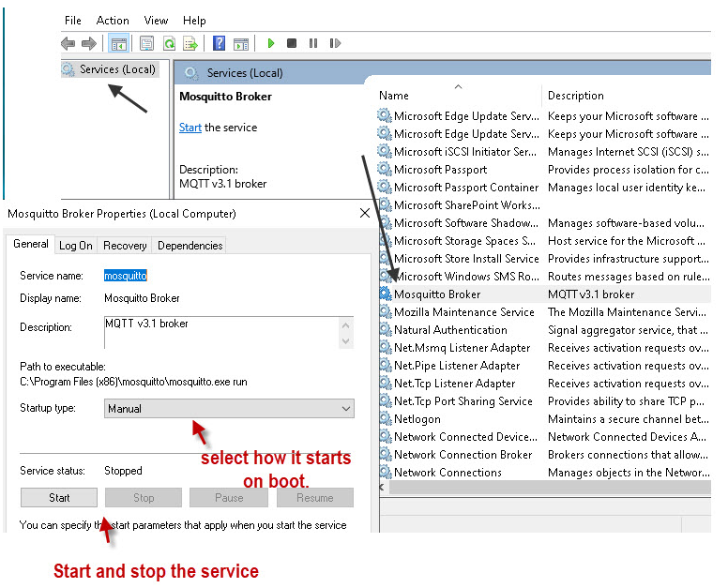The width and height of the screenshot is (728, 588).
Task: Open the Action menu
Action: (113, 21)
